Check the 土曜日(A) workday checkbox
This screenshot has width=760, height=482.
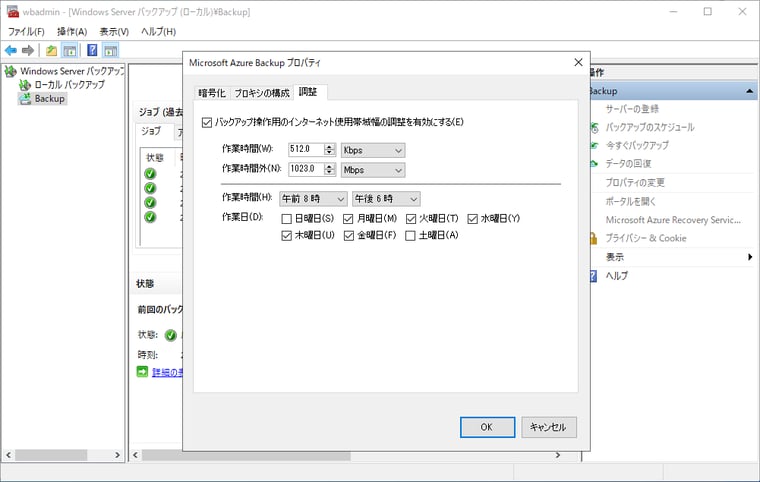click(411, 236)
